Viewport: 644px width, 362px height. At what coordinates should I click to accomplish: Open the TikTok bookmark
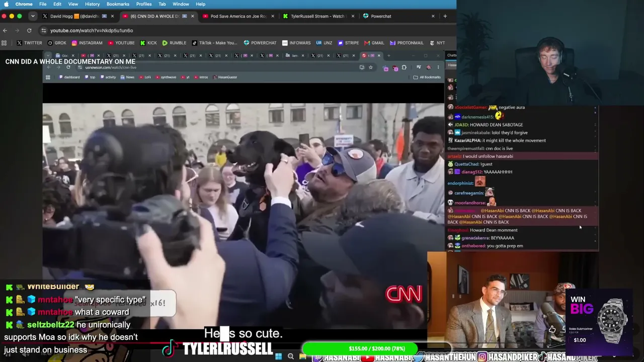(x=214, y=43)
